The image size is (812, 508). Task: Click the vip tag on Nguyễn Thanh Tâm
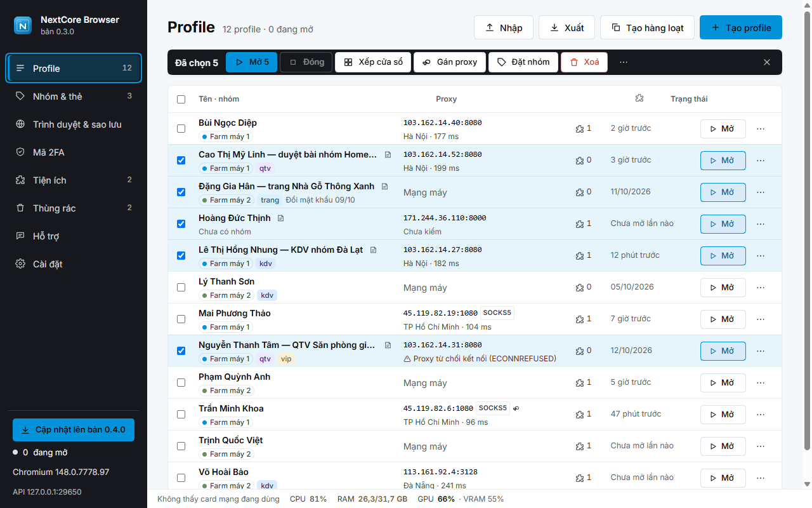pos(286,359)
